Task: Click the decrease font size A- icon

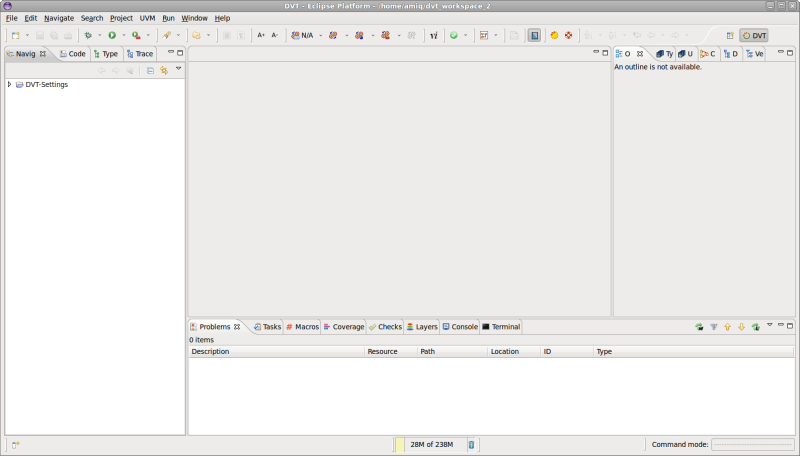Action: click(x=275, y=35)
